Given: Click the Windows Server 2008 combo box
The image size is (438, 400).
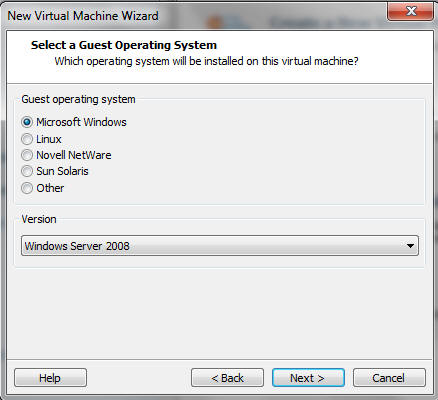Looking at the screenshot, I should 220,246.
